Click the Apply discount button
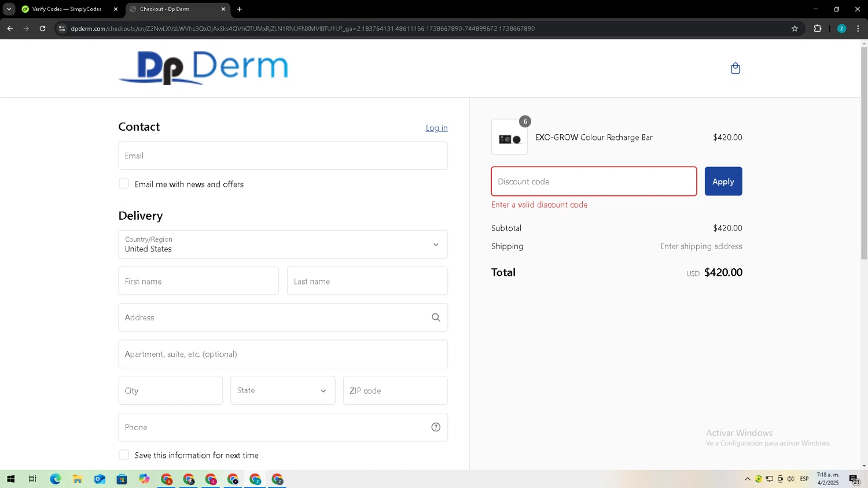 tap(723, 181)
